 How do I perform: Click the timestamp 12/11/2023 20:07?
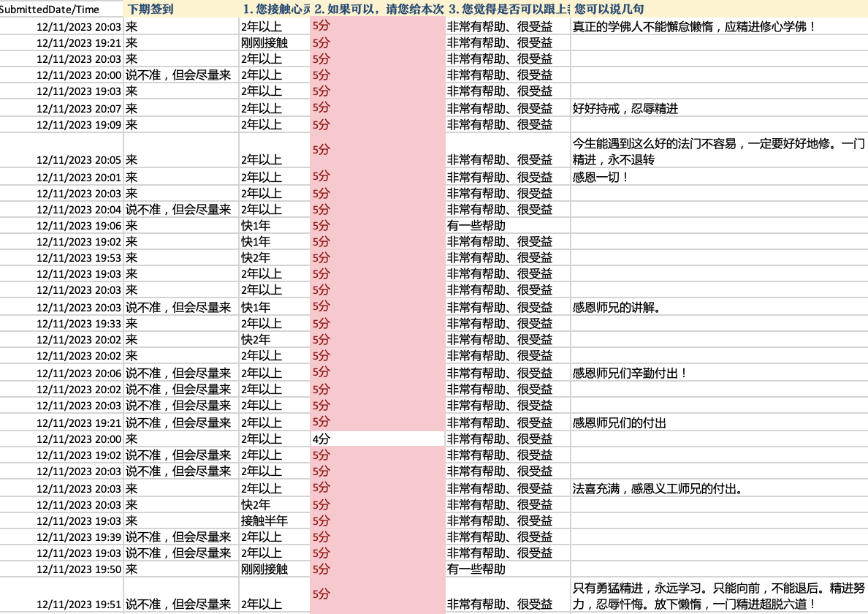pos(79,108)
